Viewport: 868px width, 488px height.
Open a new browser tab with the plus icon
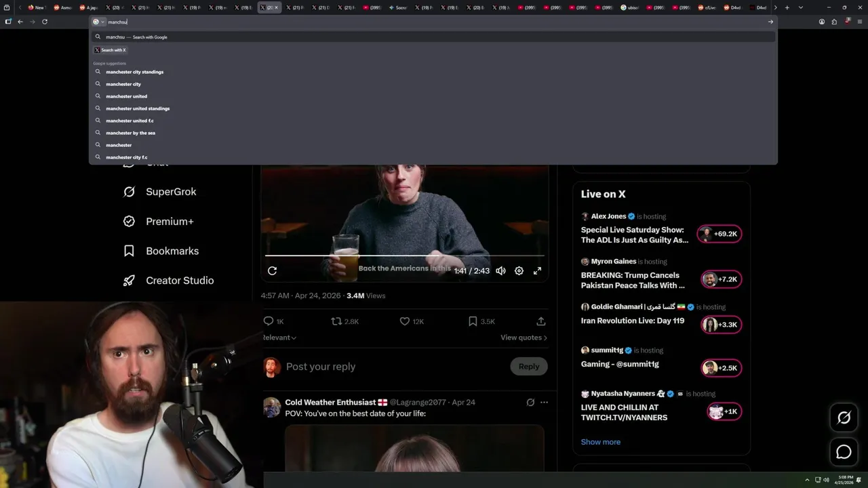[x=787, y=7]
